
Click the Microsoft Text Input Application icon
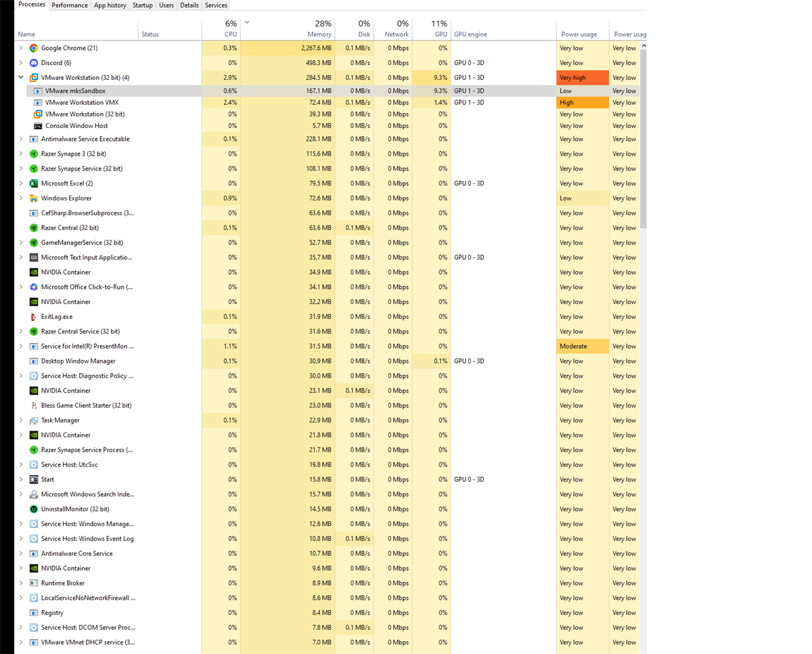pos(34,258)
